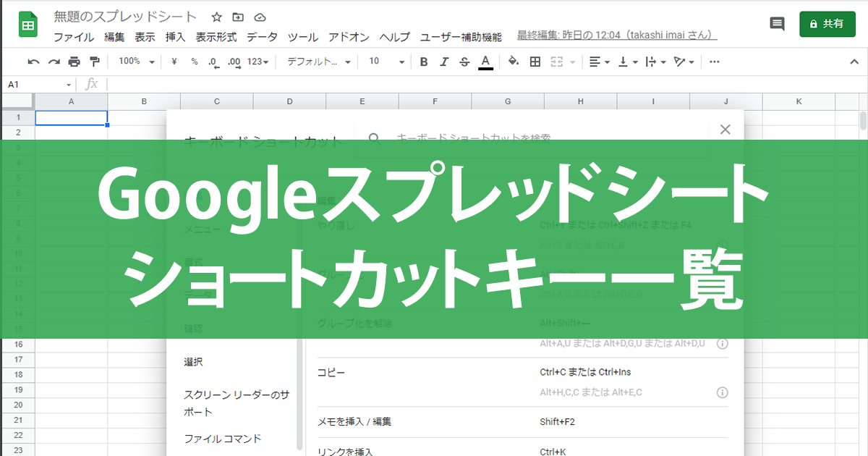Open the 表示形式 menu

(x=216, y=37)
